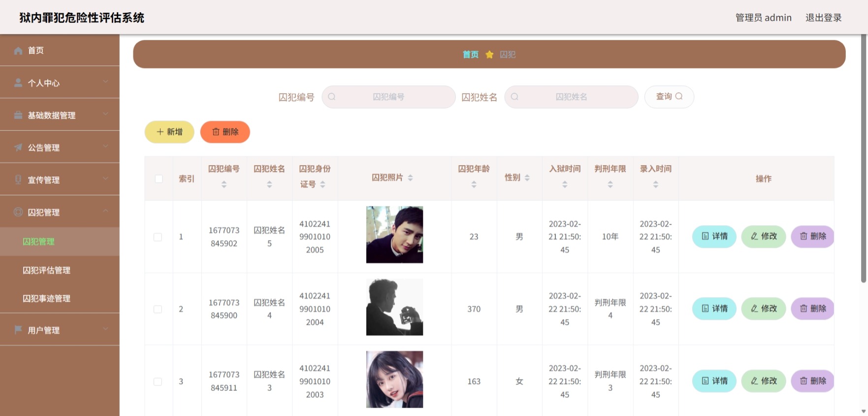The height and width of the screenshot is (416, 868).
Task: Click the 用户管理 flag icon
Action: coord(18,330)
